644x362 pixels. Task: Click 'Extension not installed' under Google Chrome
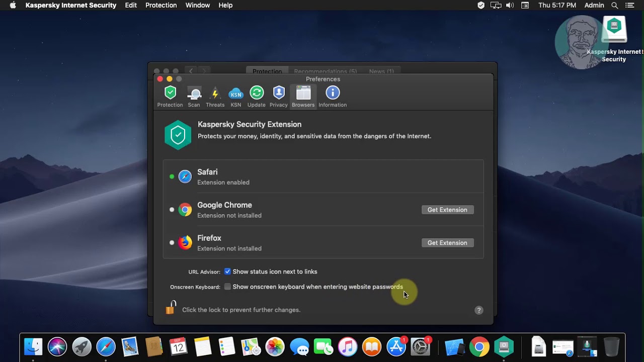pyautogui.click(x=229, y=216)
